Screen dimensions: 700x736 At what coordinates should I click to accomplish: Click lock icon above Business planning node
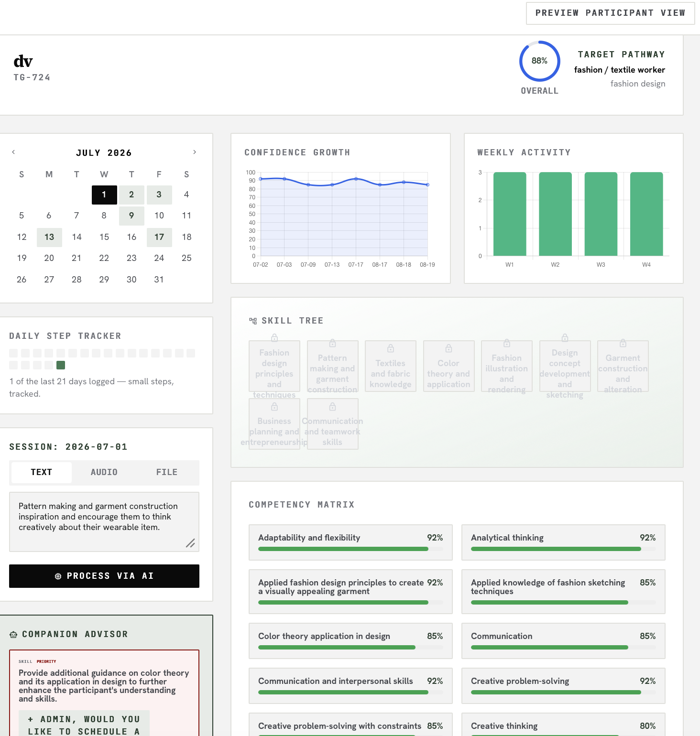point(274,407)
